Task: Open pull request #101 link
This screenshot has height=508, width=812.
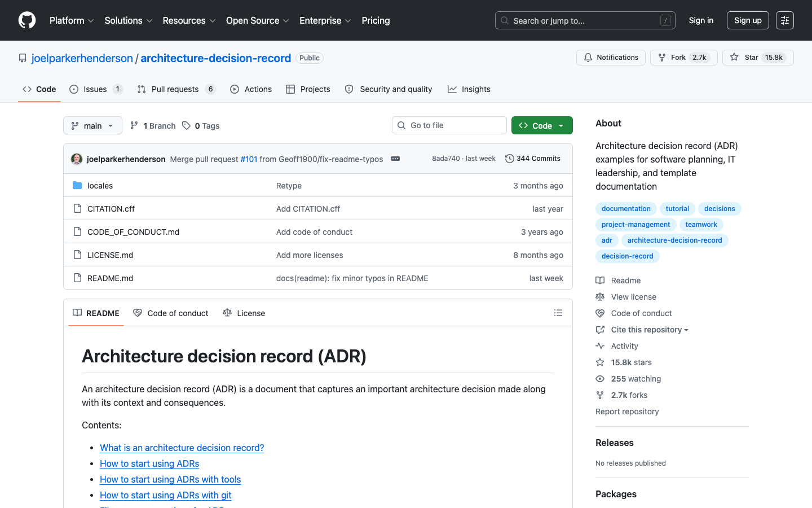Action: click(249, 159)
